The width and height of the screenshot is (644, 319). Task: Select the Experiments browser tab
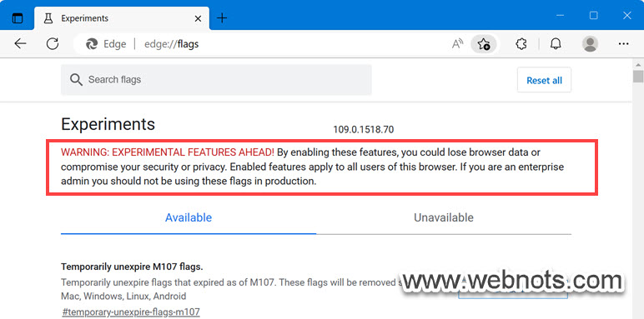[x=122, y=18]
